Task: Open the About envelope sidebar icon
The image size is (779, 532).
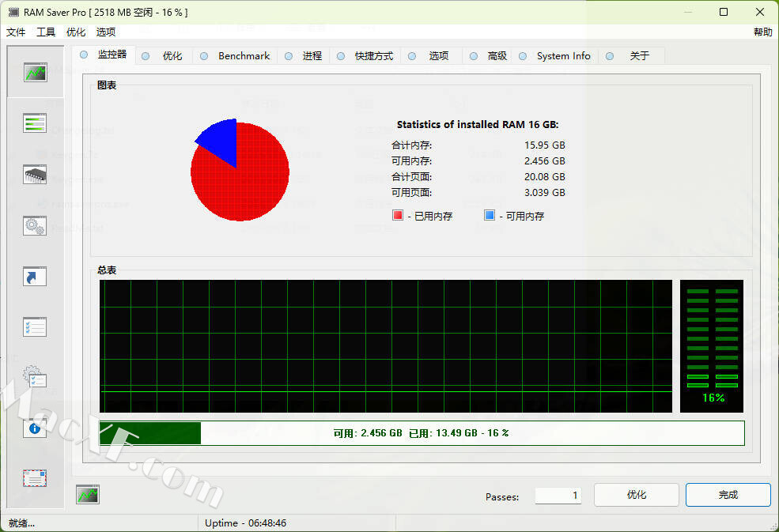Action: (x=35, y=478)
